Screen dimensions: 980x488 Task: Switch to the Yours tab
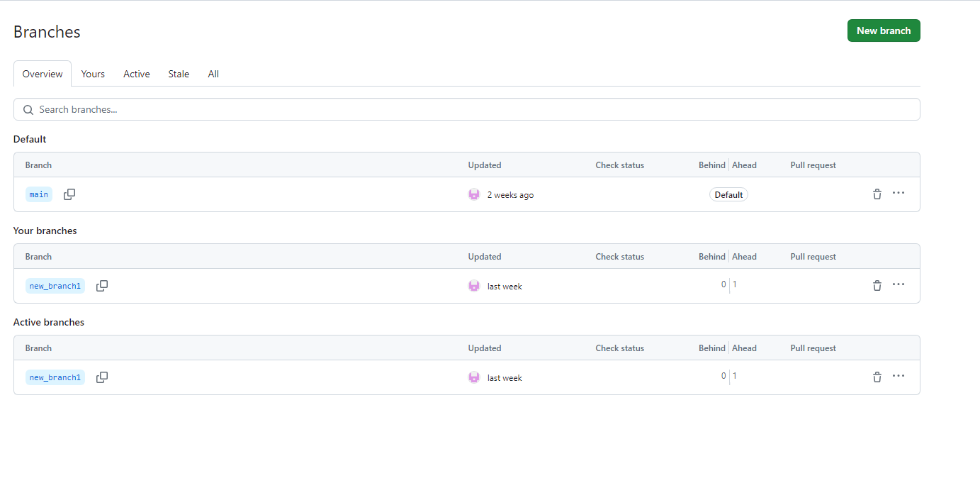(93, 74)
